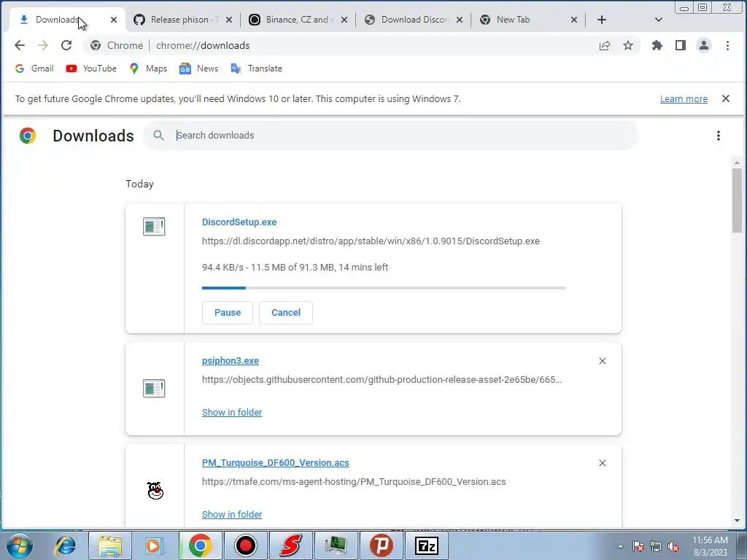The image size is (747, 560).
Task: Click the scrollbar down arrow
Action: pyautogui.click(x=737, y=521)
